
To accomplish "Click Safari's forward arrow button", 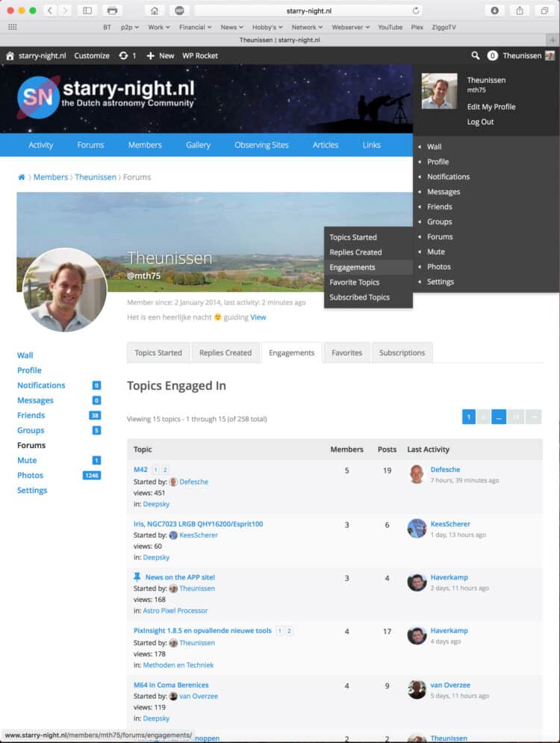I will coord(65,10).
